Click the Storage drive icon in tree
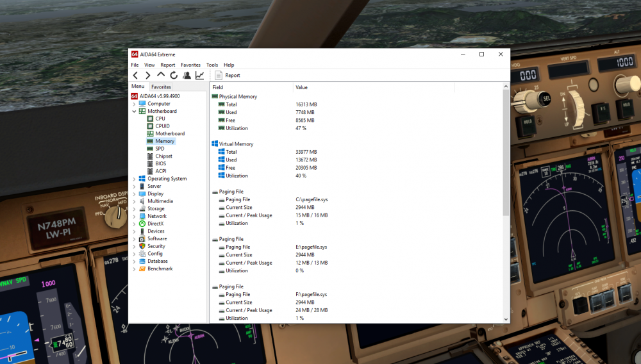 click(x=142, y=209)
